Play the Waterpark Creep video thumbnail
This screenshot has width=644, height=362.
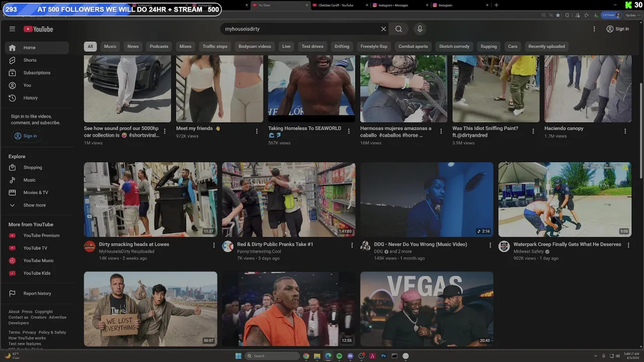[x=565, y=199]
